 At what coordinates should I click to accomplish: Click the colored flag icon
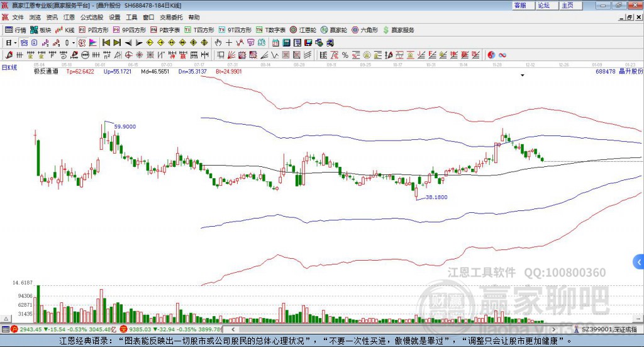pyautogui.click(x=93, y=43)
